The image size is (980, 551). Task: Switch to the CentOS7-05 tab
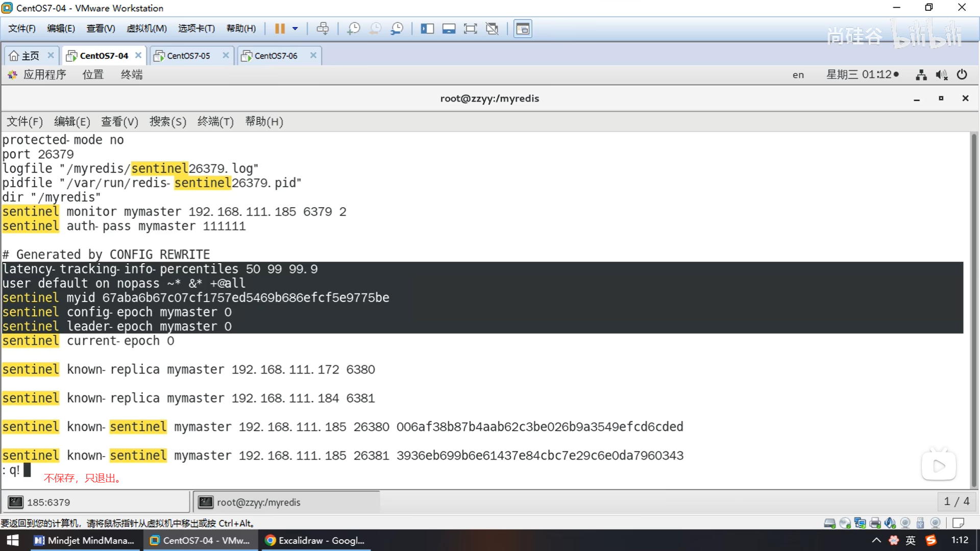[188, 56]
